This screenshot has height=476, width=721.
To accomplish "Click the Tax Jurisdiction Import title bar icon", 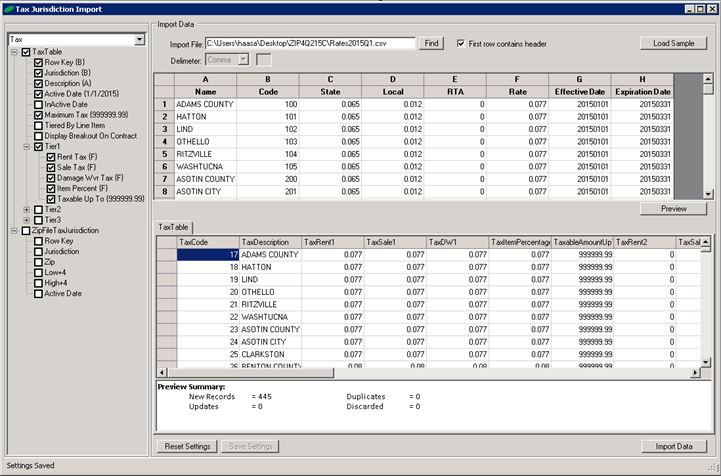I will coord(8,8).
